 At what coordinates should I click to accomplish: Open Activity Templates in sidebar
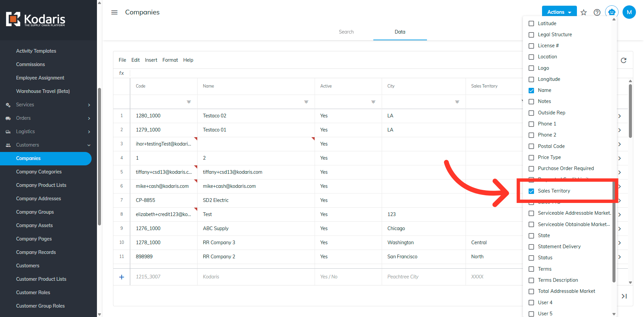[x=36, y=51]
